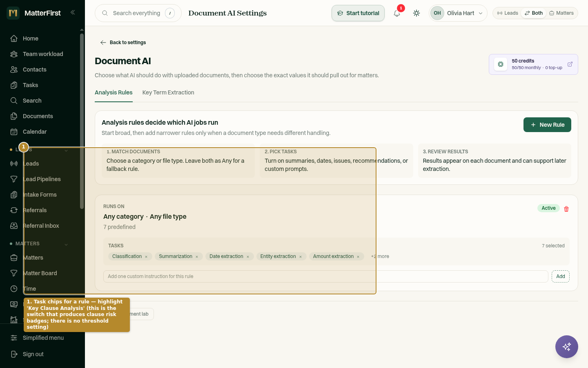Click the Date extraction chip label
This screenshot has height=368, width=588.
[x=226, y=256]
